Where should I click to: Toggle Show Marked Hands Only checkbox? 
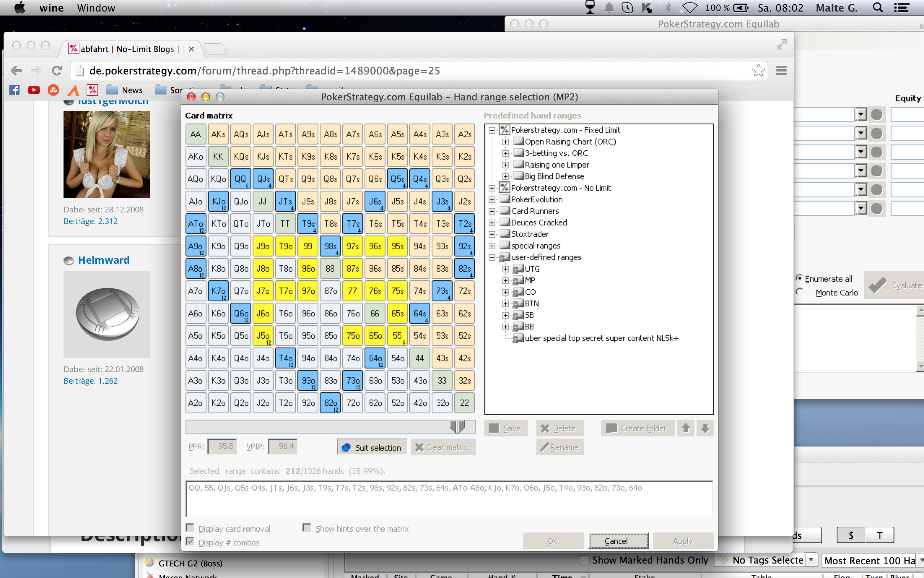pyautogui.click(x=584, y=560)
